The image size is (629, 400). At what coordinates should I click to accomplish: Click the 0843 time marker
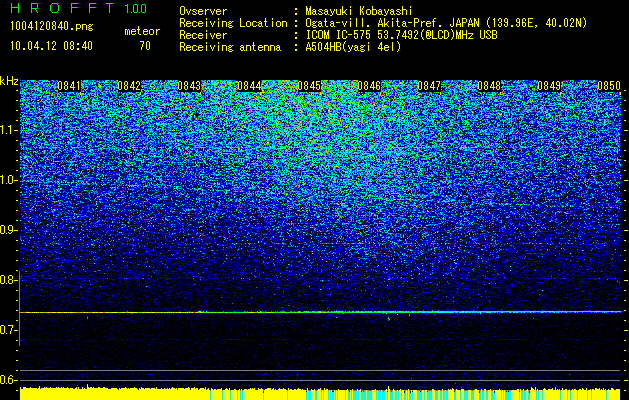[189, 86]
